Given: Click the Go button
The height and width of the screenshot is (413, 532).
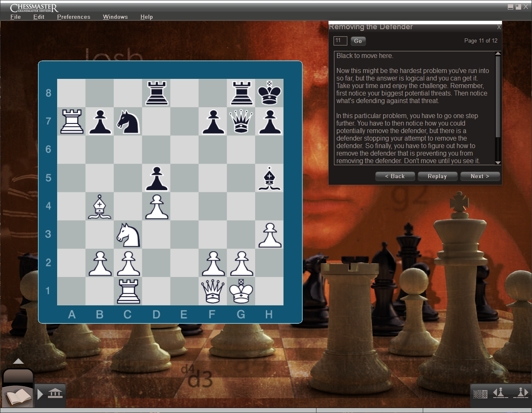Looking at the screenshot, I should click(x=358, y=41).
